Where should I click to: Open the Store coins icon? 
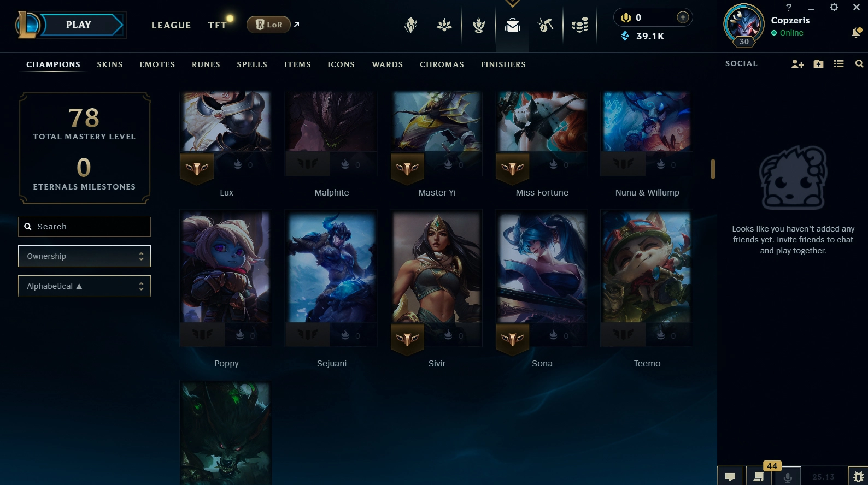pyautogui.click(x=580, y=25)
